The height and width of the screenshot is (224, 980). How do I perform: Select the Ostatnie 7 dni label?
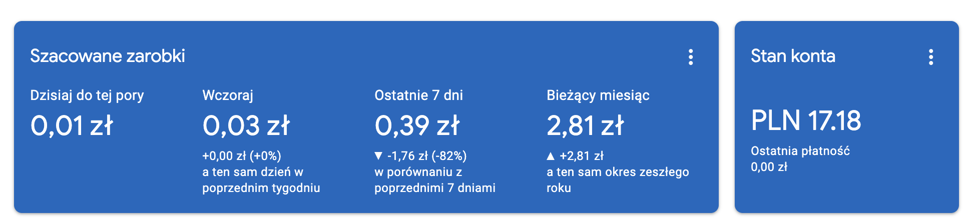click(419, 95)
